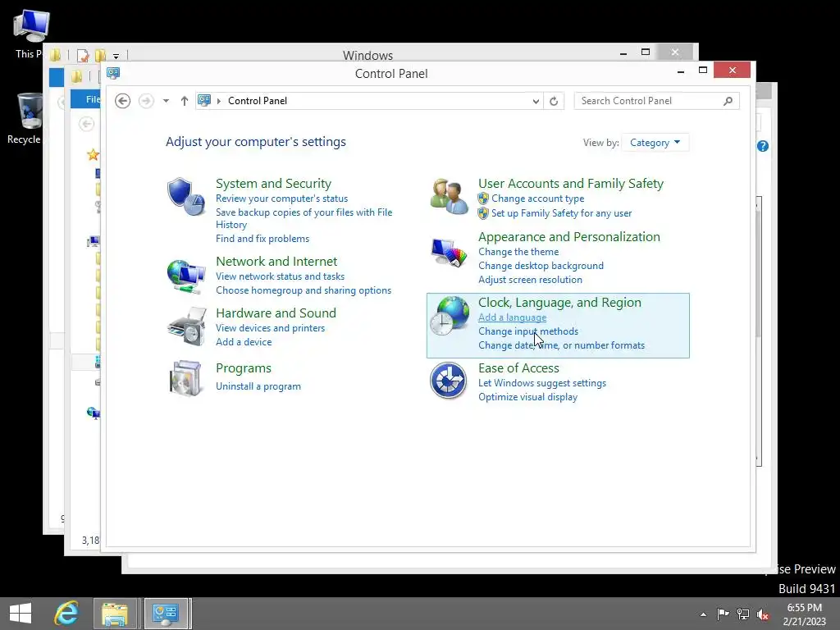
Task: Click the up arrow navigation button
Action: pos(185,101)
